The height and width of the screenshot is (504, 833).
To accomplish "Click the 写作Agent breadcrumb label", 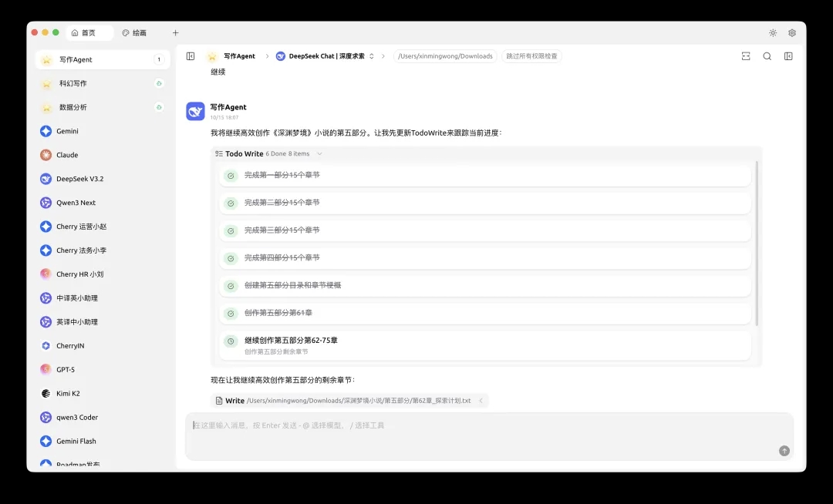I will tap(239, 56).
